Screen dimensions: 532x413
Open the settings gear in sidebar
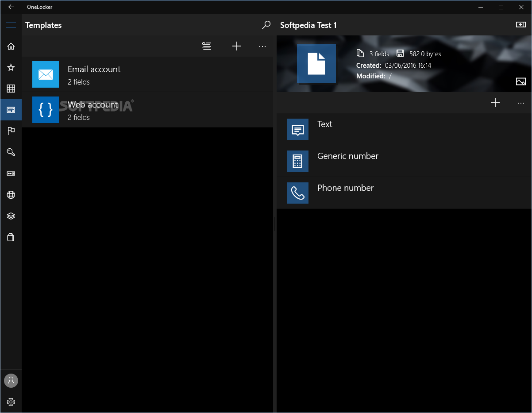tap(11, 402)
